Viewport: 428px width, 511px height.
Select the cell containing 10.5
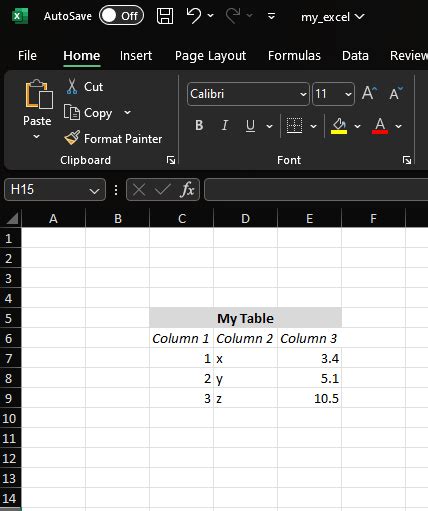click(309, 398)
